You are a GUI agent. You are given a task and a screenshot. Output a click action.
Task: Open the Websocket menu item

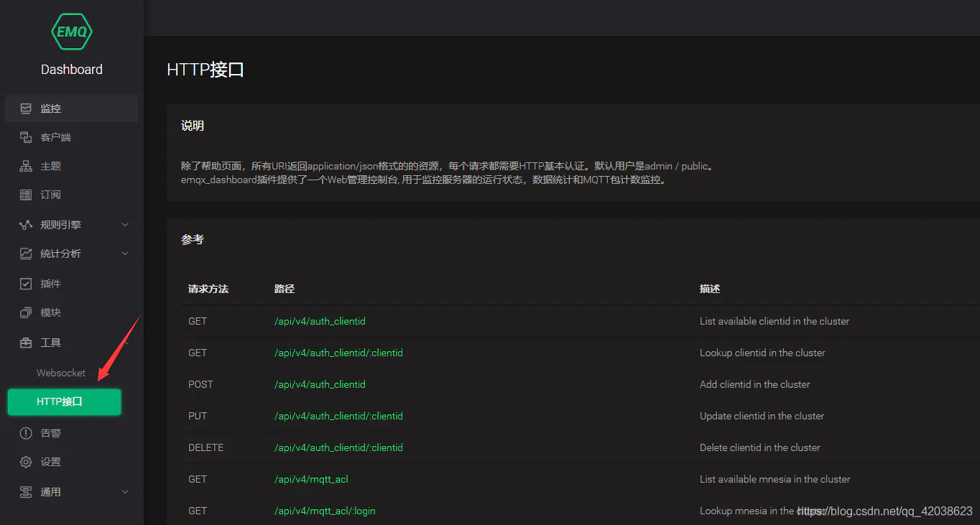click(61, 373)
